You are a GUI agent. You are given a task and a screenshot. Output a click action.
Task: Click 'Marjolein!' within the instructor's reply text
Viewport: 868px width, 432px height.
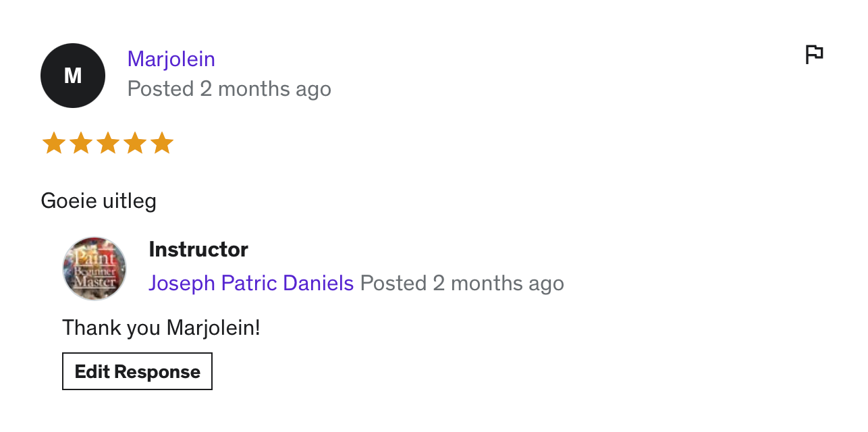pyautogui.click(x=213, y=328)
